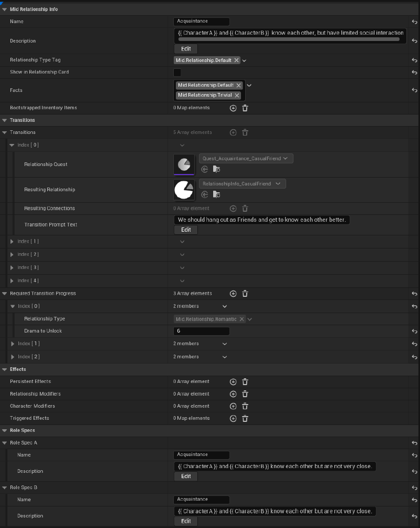
Task: Collapse the Role Specs section header
Action: (x=4, y=430)
